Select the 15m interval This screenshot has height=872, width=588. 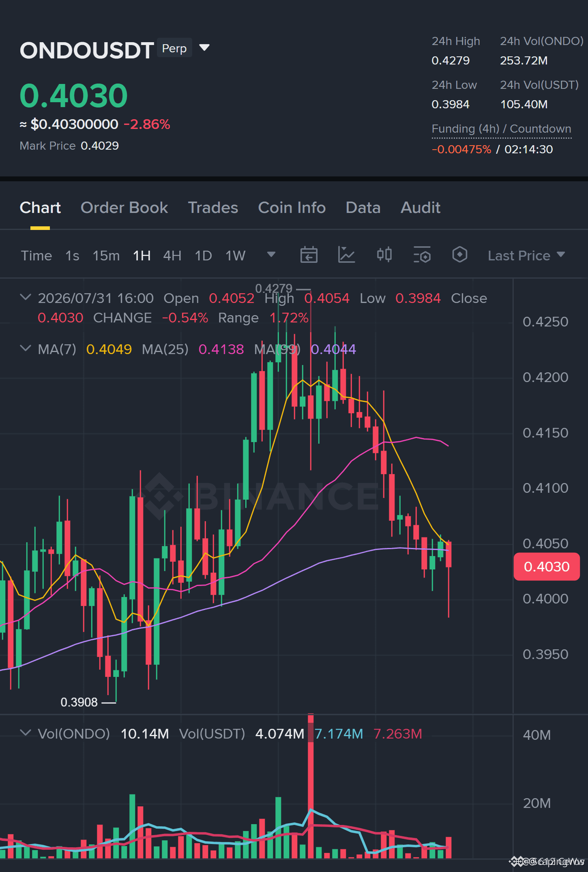(x=106, y=256)
